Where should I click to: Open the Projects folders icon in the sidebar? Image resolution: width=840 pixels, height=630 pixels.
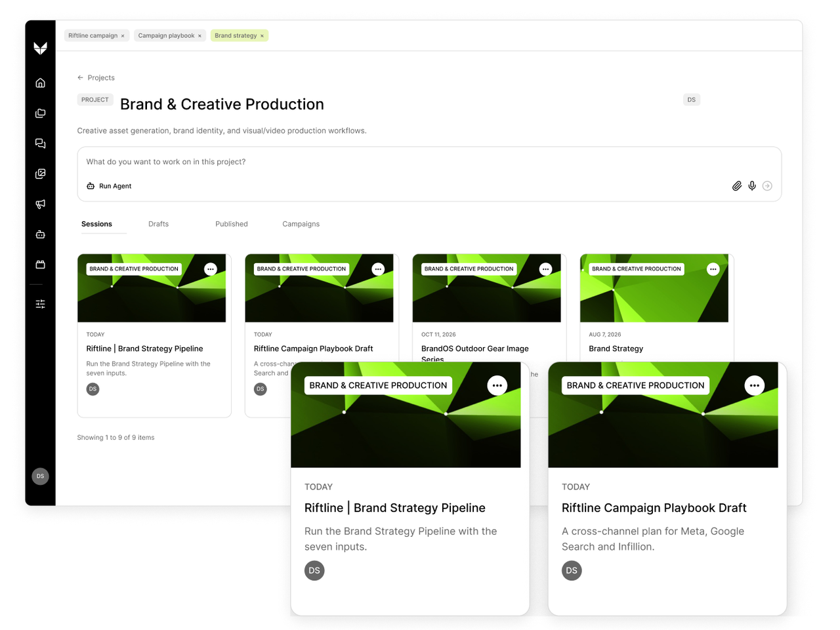[x=40, y=113]
